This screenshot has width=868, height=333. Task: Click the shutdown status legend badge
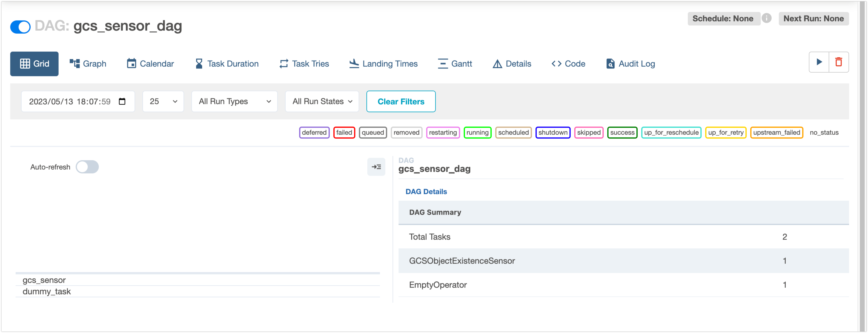pos(553,133)
